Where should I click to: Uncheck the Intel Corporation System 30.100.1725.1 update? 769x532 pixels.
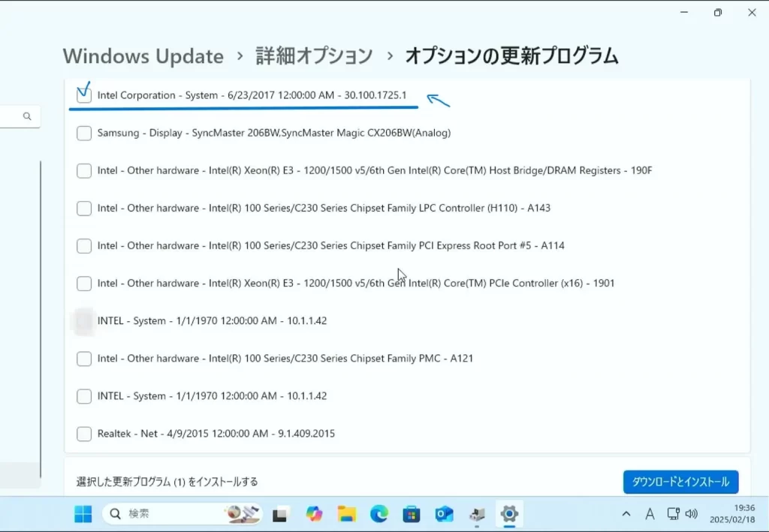pyautogui.click(x=84, y=95)
